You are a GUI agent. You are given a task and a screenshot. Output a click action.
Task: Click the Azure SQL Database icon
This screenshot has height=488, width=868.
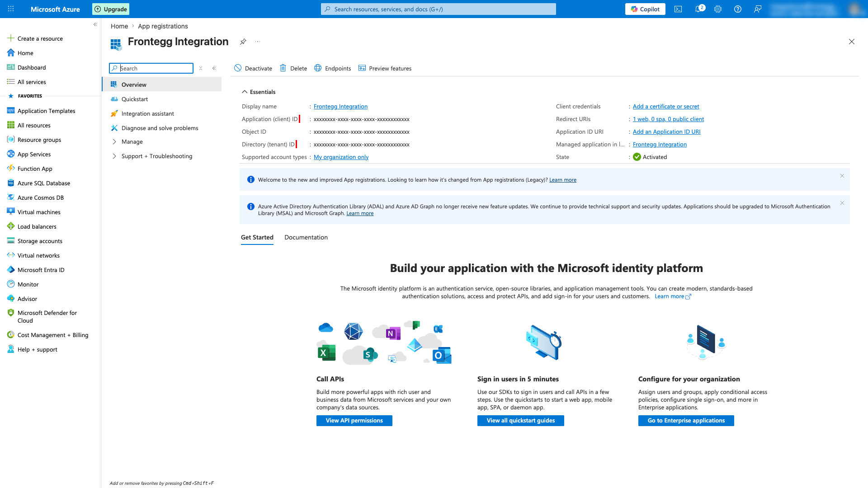coord(11,183)
